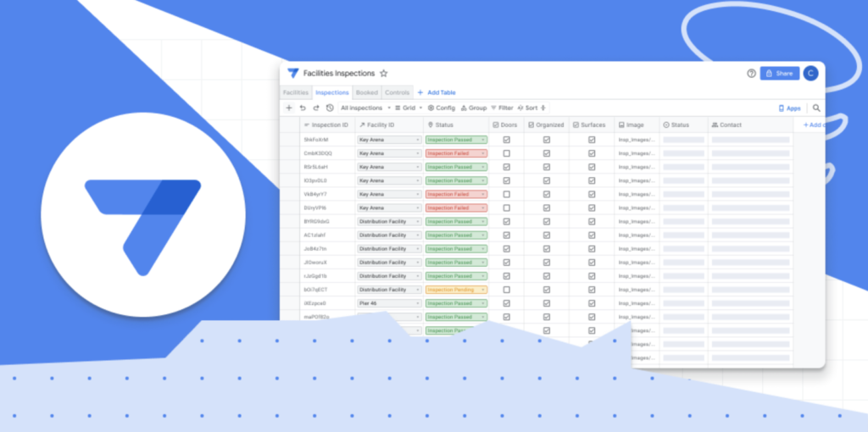Viewport: 868px width, 432px height.
Task: Select the 5hkFoXrM Inspection ID cell
Action: (x=328, y=140)
